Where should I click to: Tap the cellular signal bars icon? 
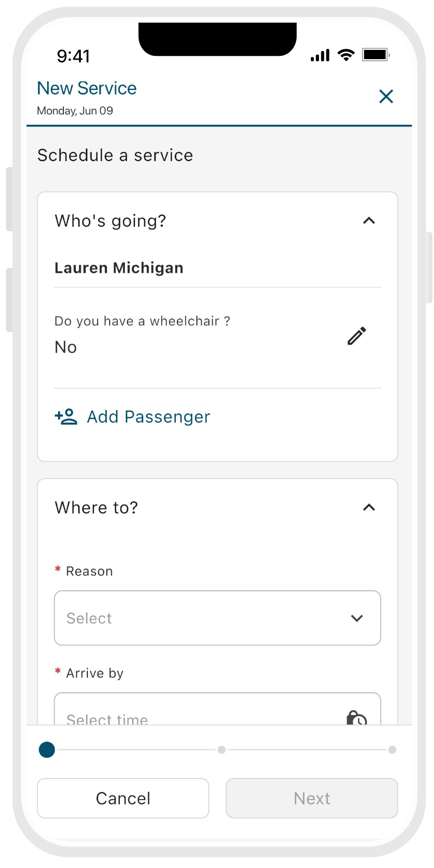320,55
